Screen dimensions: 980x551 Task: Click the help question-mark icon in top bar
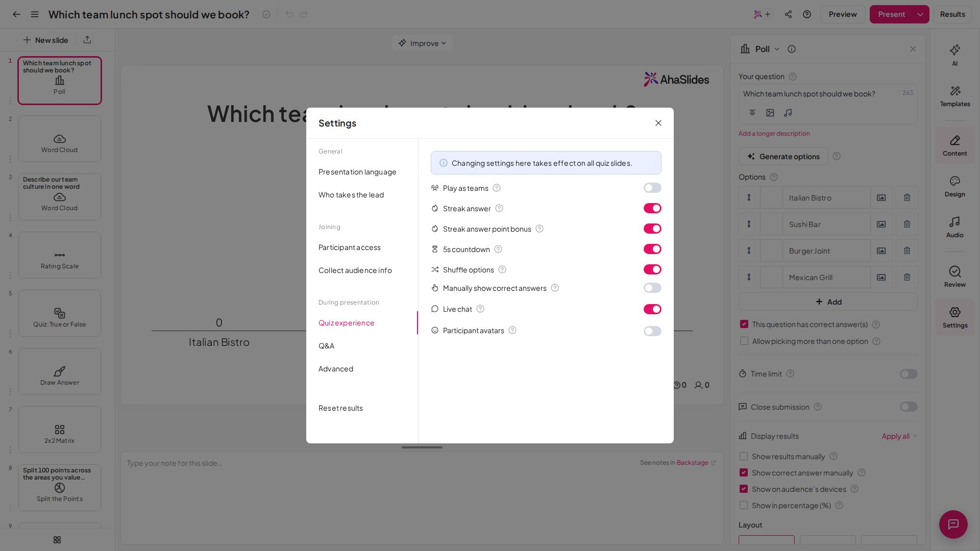coord(806,14)
